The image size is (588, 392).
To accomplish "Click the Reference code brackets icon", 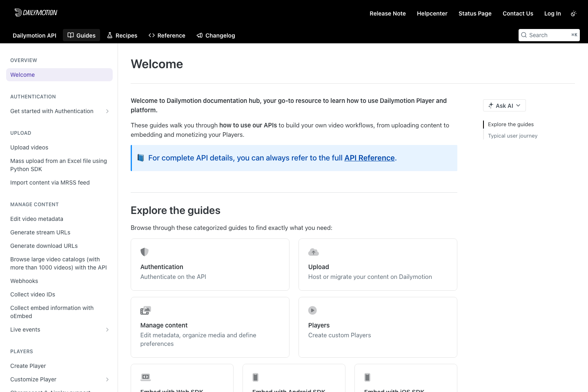I will [x=151, y=35].
